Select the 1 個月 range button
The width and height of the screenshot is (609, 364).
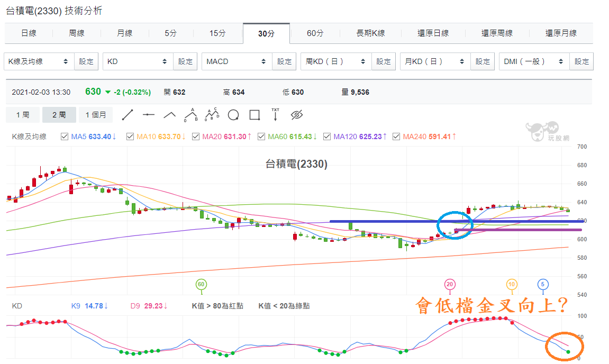96,115
